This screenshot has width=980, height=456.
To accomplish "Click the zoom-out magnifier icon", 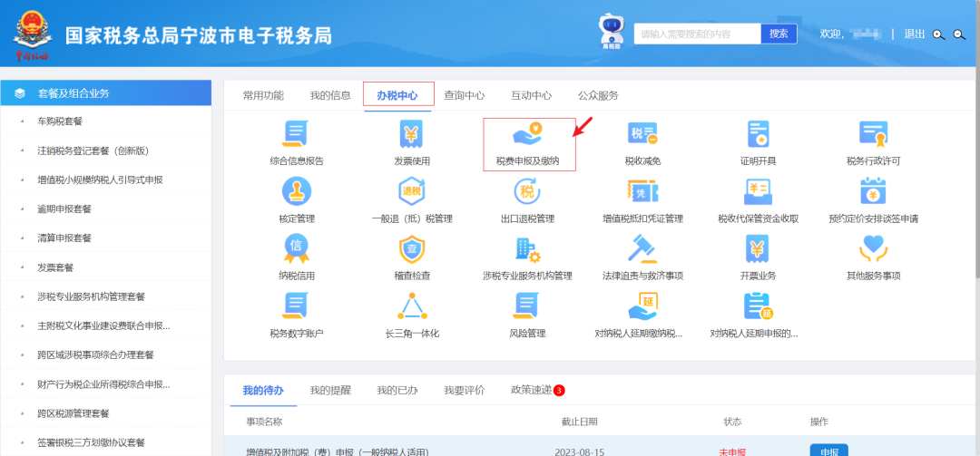I will (959, 34).
